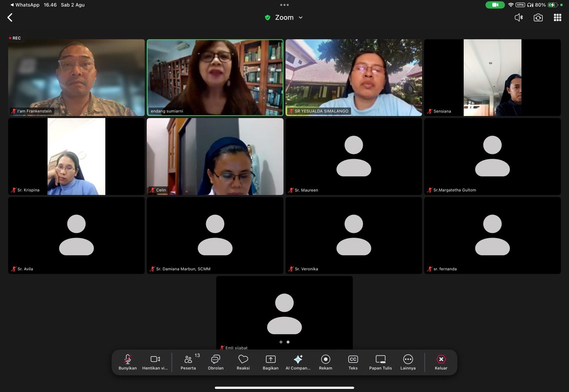Open the Papan Tulis whiteboard
569x392 pixels.
tap(381, 362)
